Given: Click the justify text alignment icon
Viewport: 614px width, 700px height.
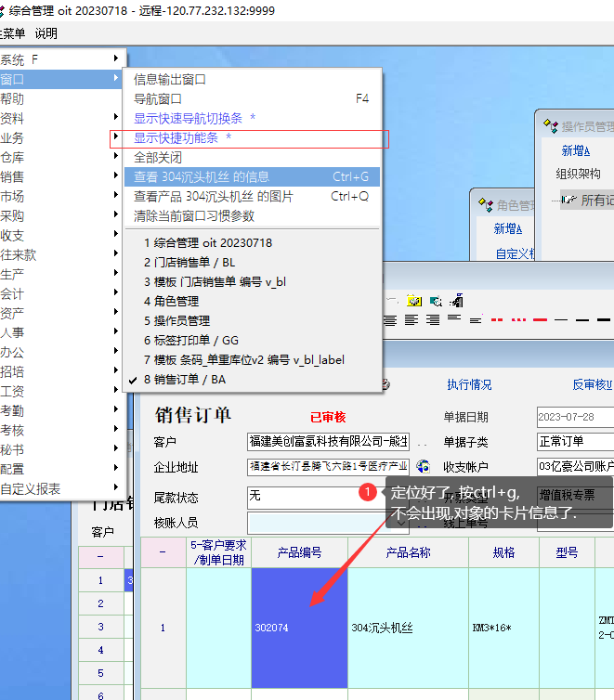Looking at the screenshot, I should pos(390,320).
